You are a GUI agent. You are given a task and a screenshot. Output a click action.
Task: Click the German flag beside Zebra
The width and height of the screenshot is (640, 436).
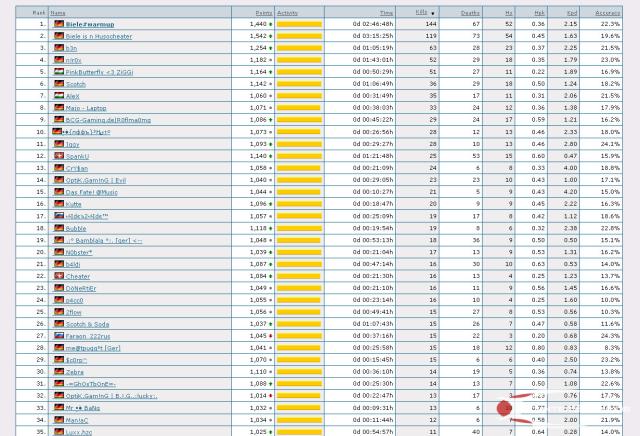click(58, 372)
